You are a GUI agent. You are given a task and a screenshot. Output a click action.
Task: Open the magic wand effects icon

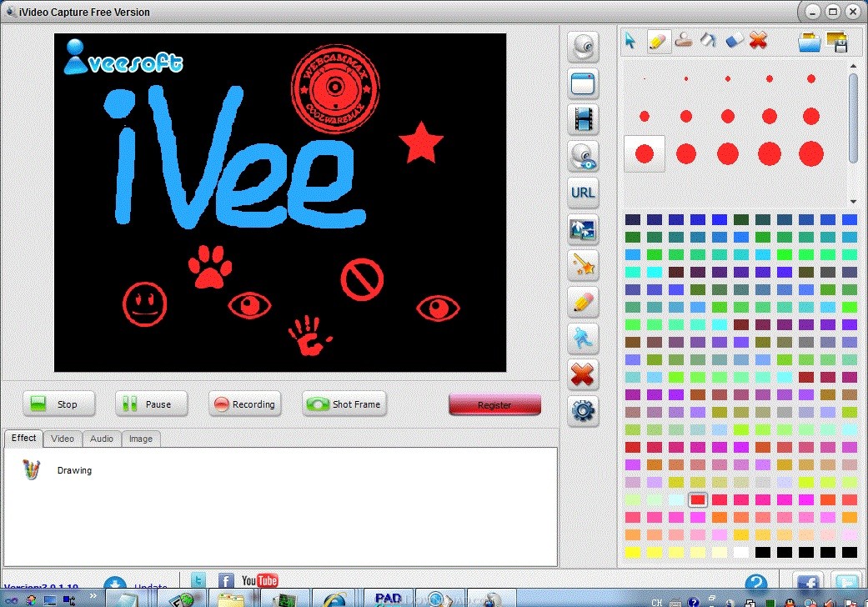pos(583,266)
